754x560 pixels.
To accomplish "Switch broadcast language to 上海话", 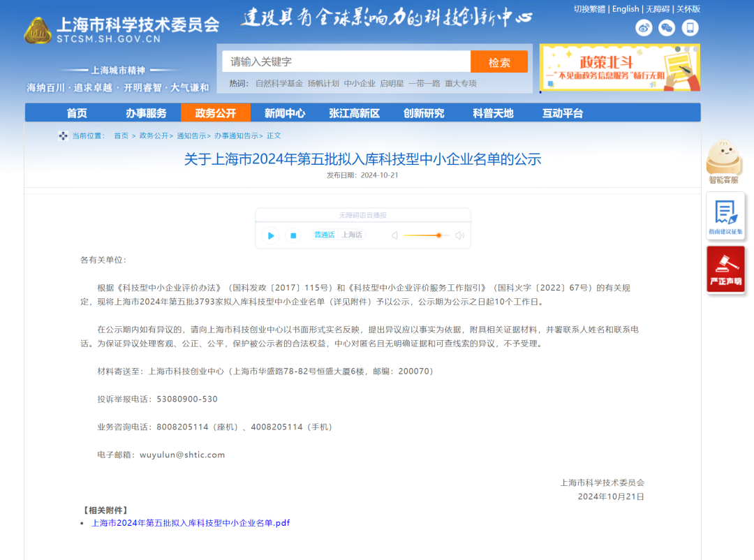I will coord(351,235).
